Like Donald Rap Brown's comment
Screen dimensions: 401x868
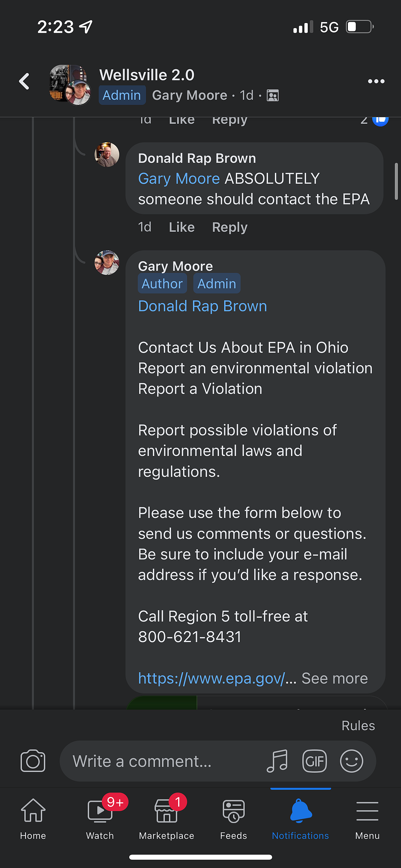[181, 227]
